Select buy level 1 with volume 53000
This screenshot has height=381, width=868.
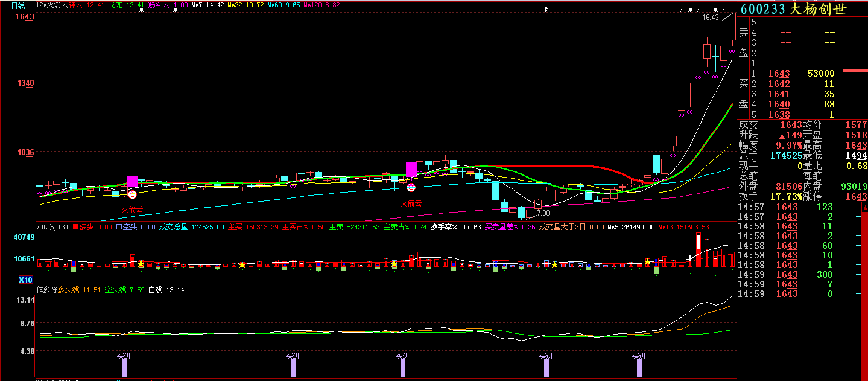(x=803, y=74)
